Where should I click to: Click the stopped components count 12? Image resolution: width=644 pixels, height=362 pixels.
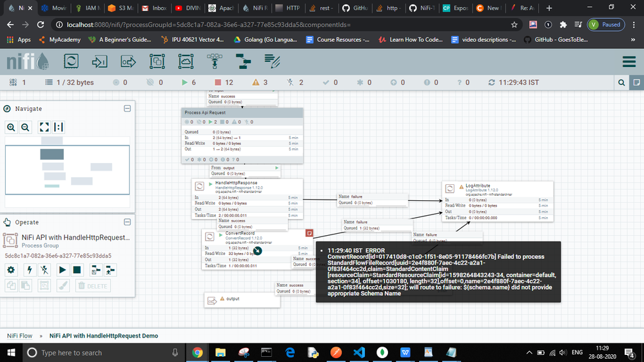(224, 82)
